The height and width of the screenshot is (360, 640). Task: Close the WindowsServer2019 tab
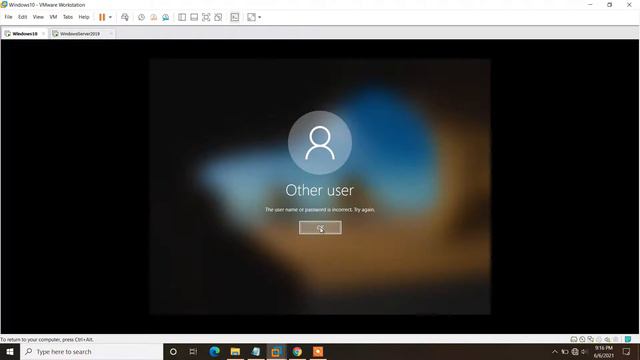111,33
